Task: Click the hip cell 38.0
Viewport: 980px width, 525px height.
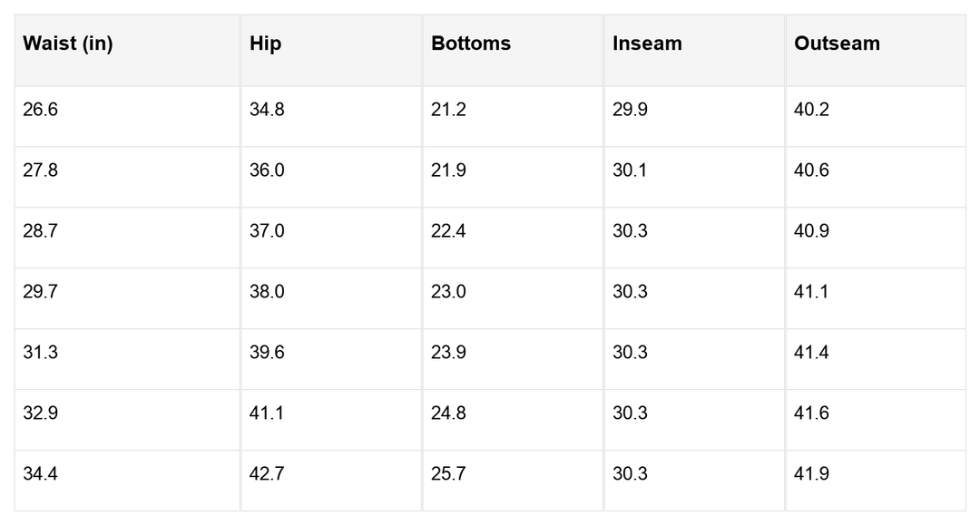Action: pos(267,292)
